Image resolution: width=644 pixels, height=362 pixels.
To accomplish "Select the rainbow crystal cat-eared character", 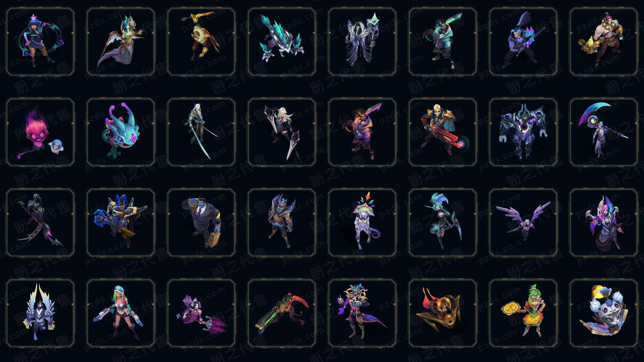I will [362, 223].
